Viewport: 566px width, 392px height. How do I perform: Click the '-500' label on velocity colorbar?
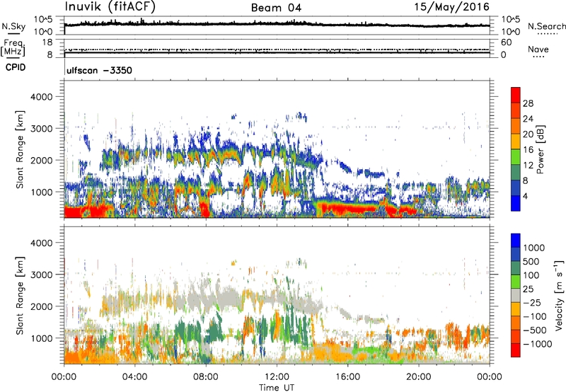coord(535,330)
